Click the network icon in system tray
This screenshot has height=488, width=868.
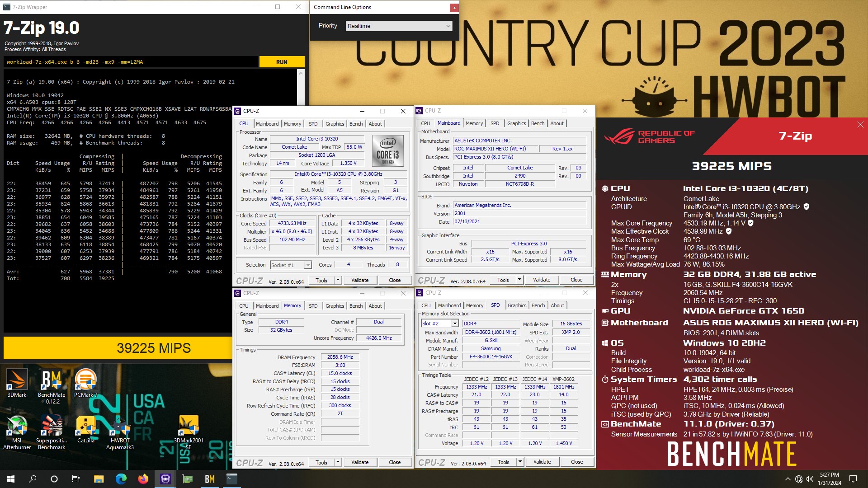point(799,479)
